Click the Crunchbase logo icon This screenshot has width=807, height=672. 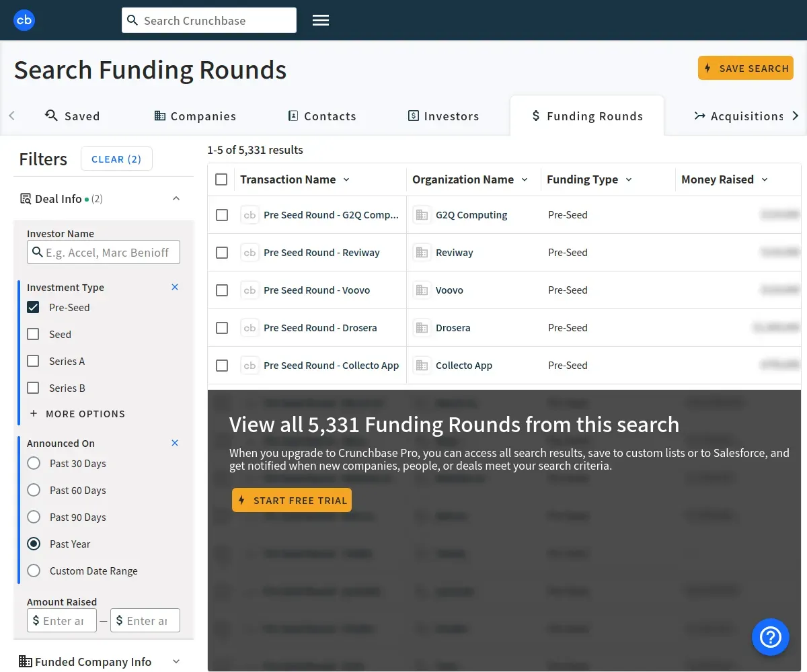point(24,20)
